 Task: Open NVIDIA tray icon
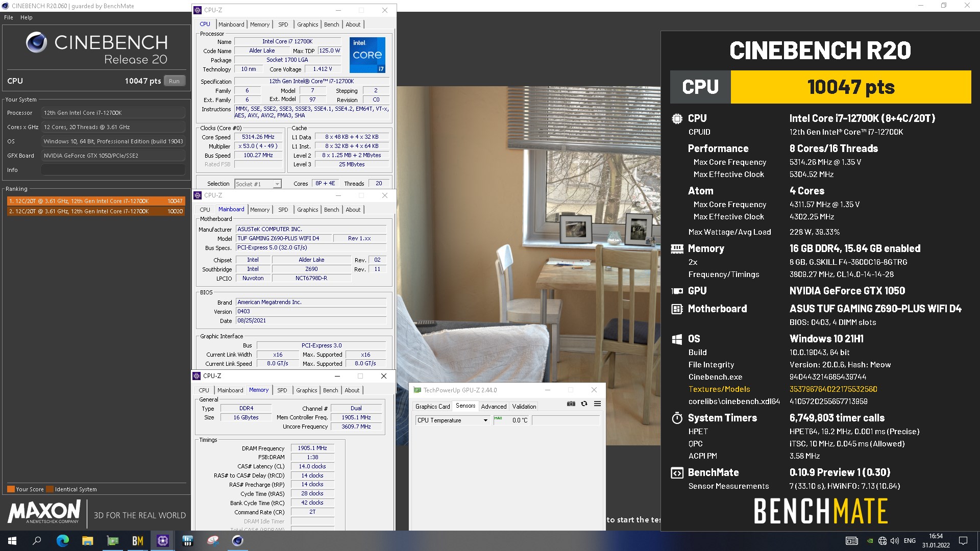click(870, 541)
